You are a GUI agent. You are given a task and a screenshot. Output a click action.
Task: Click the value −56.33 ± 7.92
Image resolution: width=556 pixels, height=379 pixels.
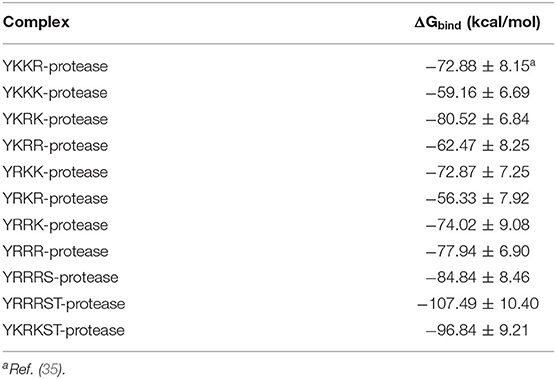pos(477,199)
